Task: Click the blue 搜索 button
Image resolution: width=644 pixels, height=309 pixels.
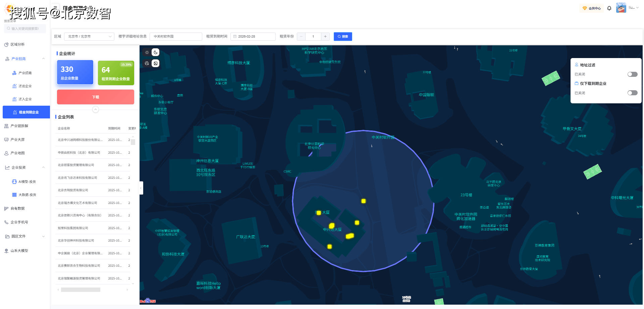Action: [x=342, y=37]
